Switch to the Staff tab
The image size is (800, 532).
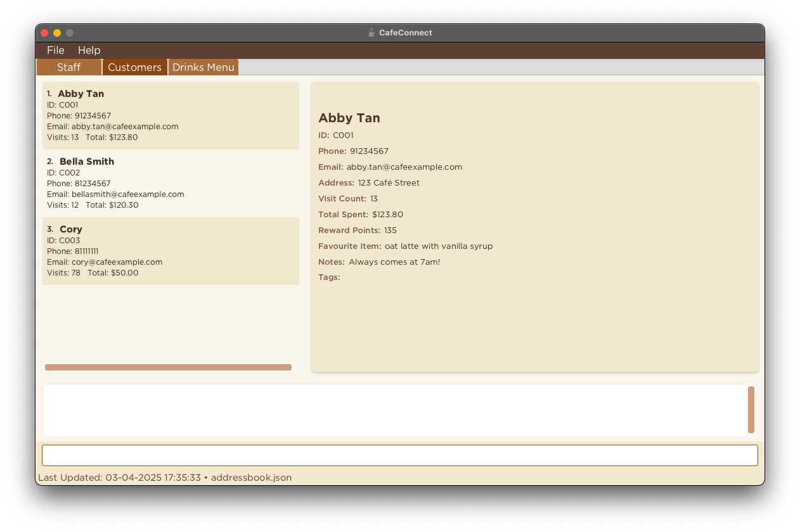[x=69, y=67]
